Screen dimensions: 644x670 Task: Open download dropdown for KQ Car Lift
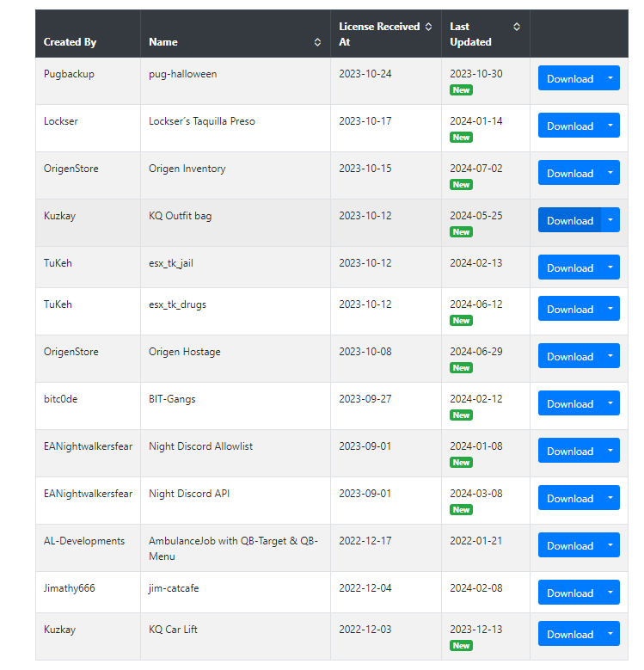pyautogui.click(x=610, y=634)
